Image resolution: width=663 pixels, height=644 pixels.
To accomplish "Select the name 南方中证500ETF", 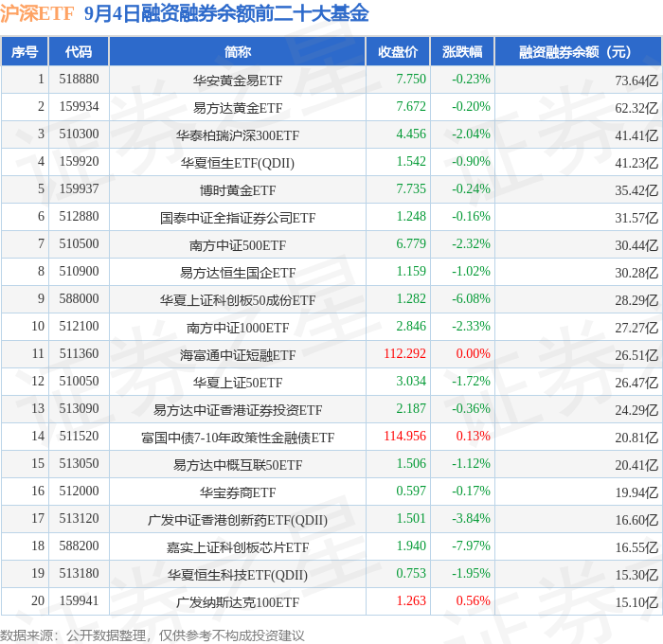I will tap(238, 245).
